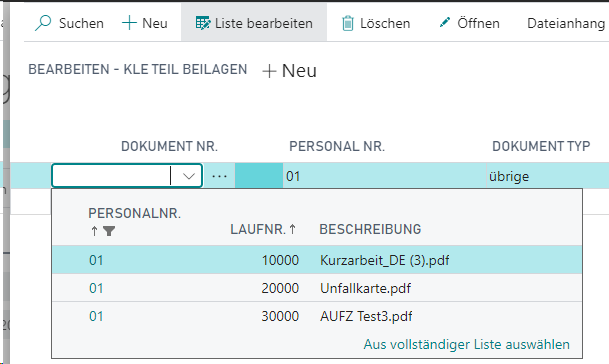Open the Dateianhang menu item
The image size is (609, 364).
click(566, 23)
